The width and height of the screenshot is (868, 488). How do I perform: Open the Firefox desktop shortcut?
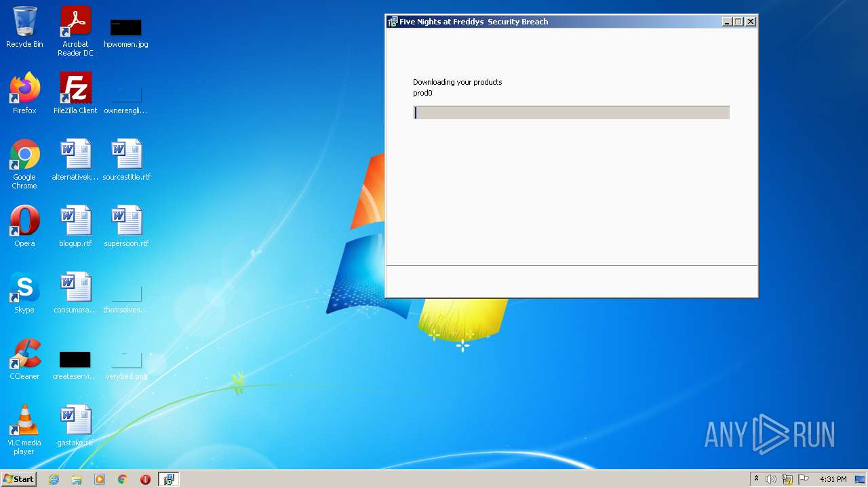[x=24, y=94]
